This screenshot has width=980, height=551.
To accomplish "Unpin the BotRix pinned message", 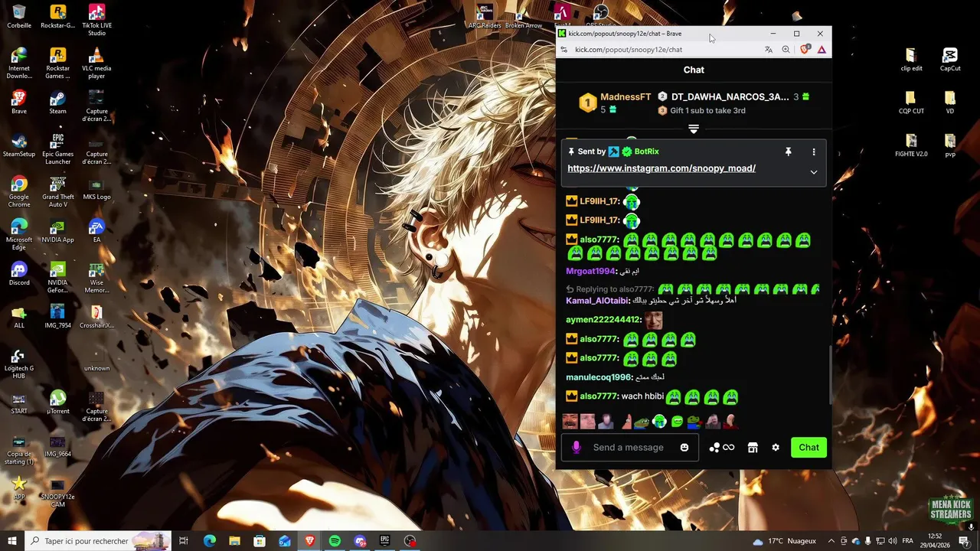I will click(788, 152).
